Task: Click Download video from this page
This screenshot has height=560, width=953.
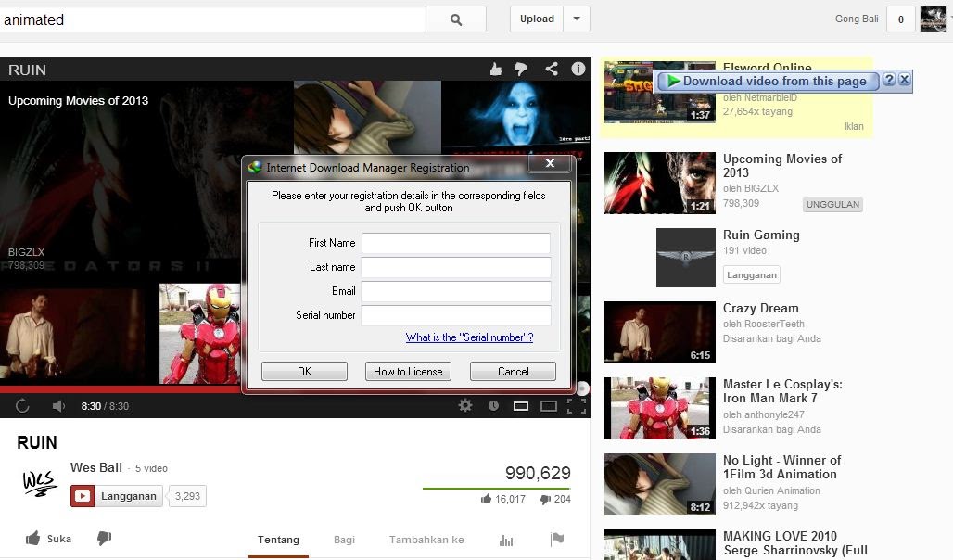Action: [767, 81]
